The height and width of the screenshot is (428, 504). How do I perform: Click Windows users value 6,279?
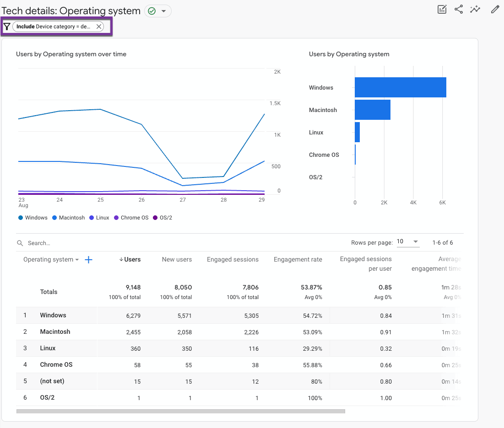pos(133,316)
